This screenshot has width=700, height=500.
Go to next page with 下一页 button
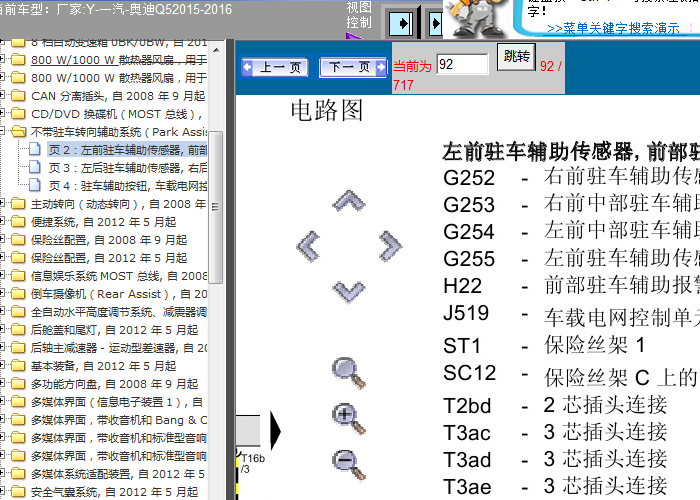point(352,67)
